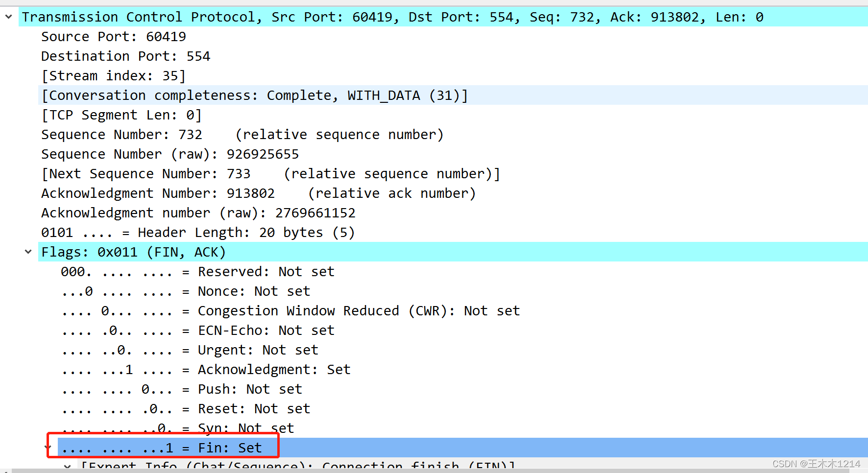Click TCP Segment Len: 0 row
The height and width of the screenshot is (473, 868).
click(453, 115)
